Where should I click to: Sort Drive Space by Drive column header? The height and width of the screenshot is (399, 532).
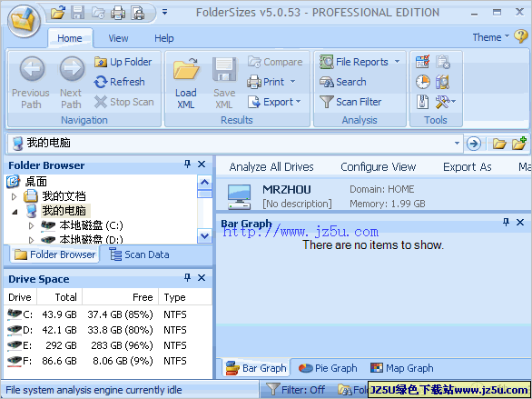point(20,297)
